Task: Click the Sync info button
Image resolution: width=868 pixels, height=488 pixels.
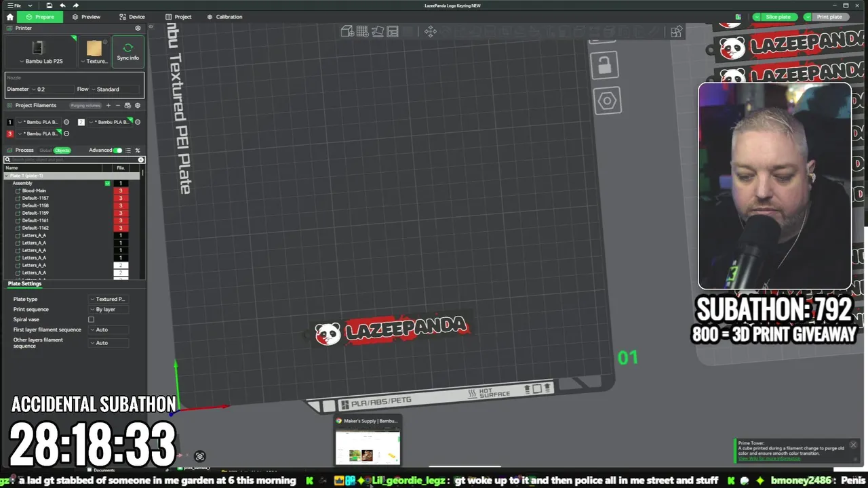Action: 127,52
